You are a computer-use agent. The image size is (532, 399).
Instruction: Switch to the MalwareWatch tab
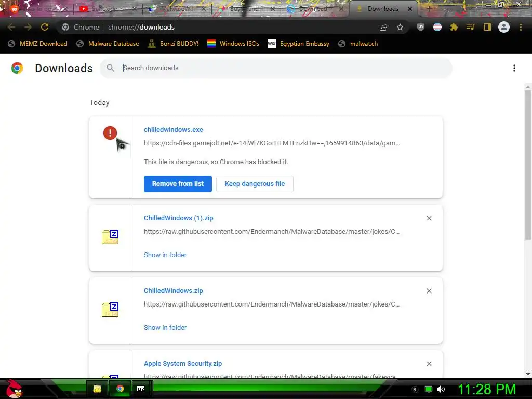tap(177, 9)
